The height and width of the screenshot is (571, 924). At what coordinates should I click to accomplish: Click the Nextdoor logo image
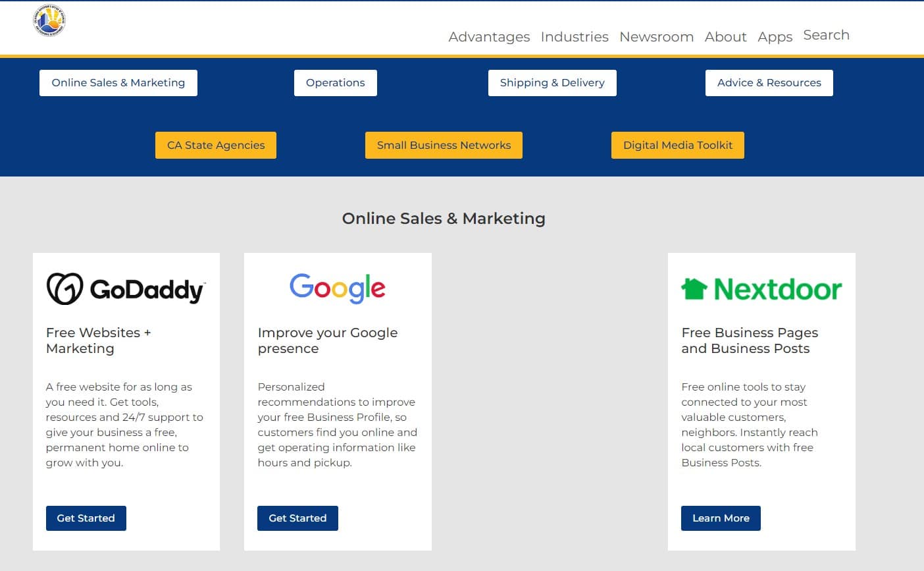761,289
